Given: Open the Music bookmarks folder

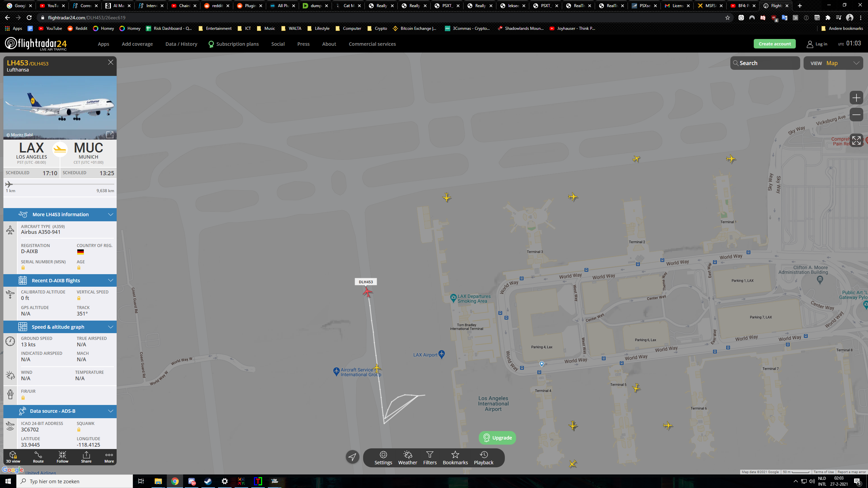Looking at the screenshot, I should click(x=266, y=28).
